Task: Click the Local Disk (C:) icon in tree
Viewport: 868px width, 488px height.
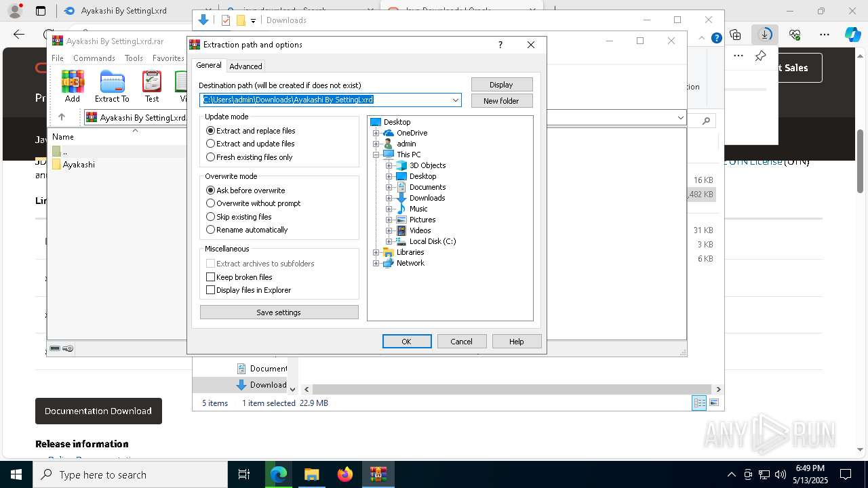Action: tap(401, 241)
